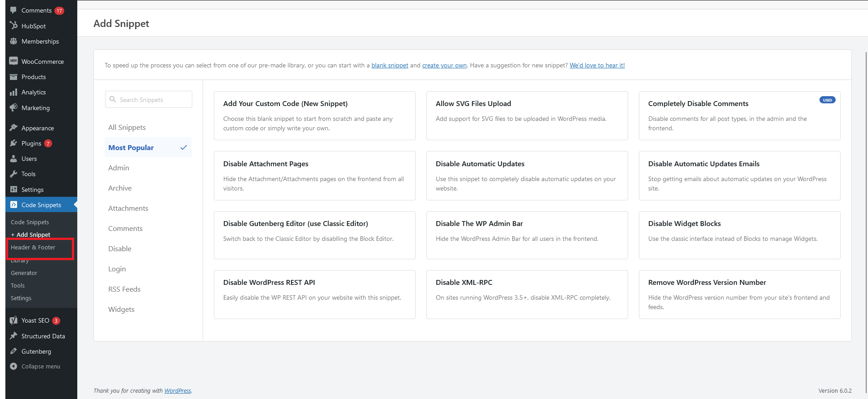Click the Plugins plug icon
Image resolution: width=868 pixels, height=399 pixels.
13,143
